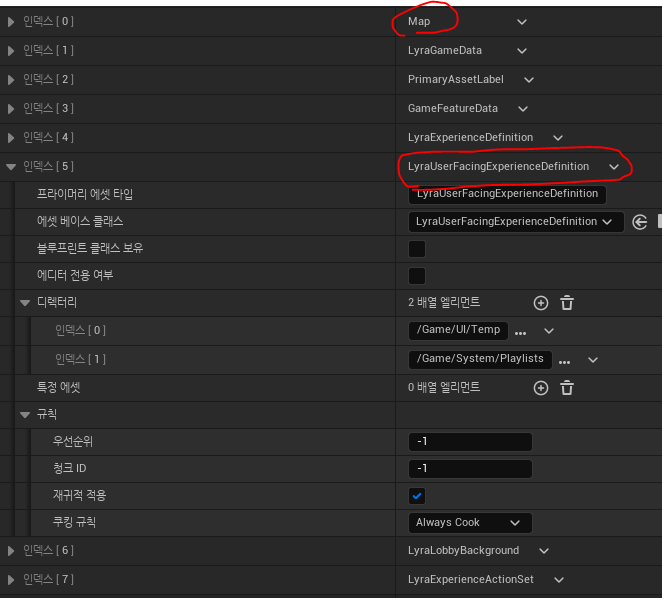
Task: Expand 인덱스 [ 7 ] LyraExperienceActionSet row
Action: tap(11, 580)
